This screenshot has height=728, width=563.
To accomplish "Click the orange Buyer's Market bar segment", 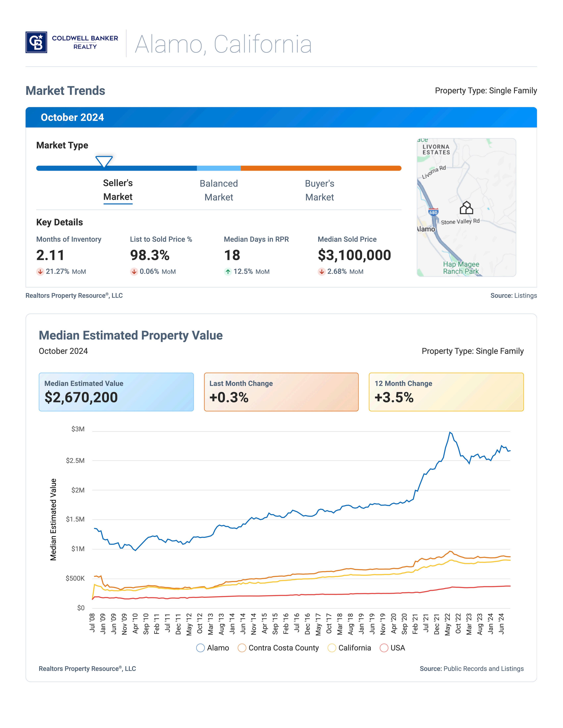I will pyautogui.click(x=321, y=168).
